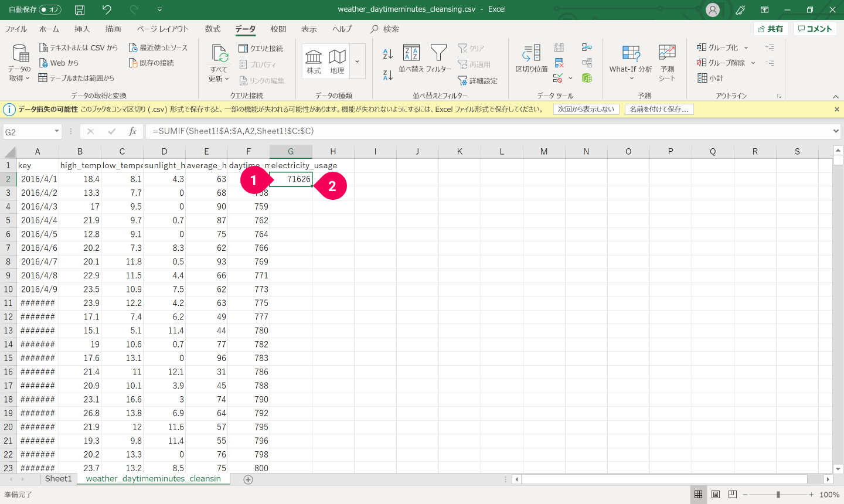Collapse the ribbon

click(836, 96)
